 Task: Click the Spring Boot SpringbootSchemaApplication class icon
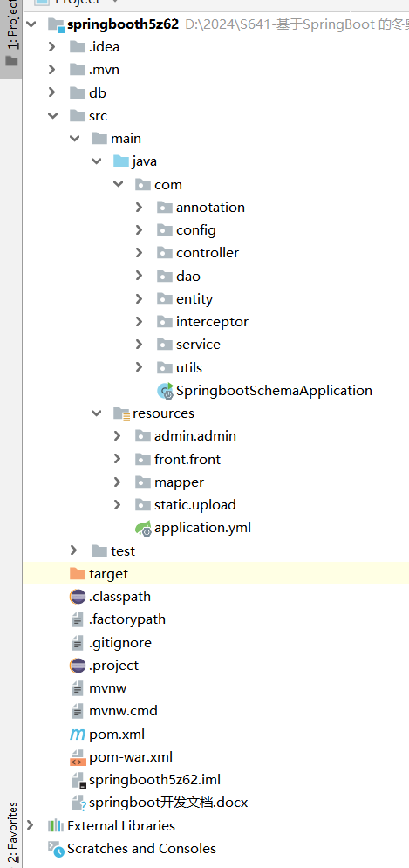pos(166,391)
